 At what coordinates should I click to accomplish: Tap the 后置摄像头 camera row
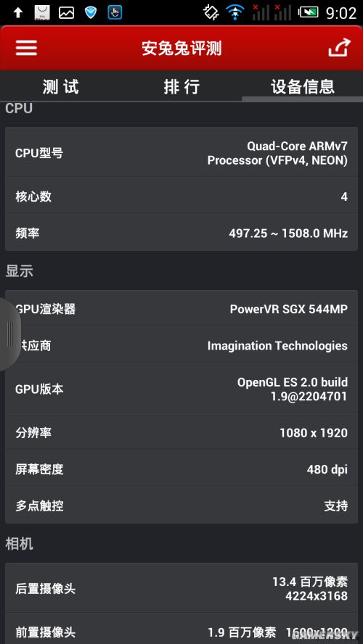coord(181,589)
